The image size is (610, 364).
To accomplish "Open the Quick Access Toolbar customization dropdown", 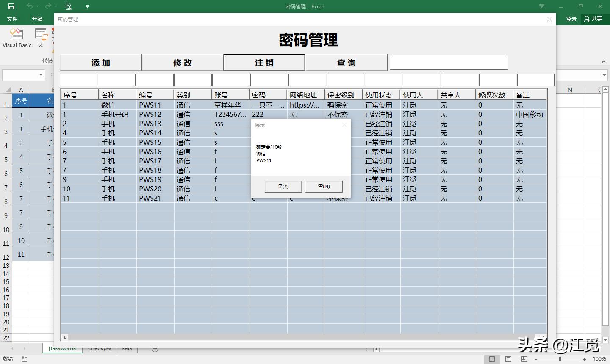I will coord(87,7).
